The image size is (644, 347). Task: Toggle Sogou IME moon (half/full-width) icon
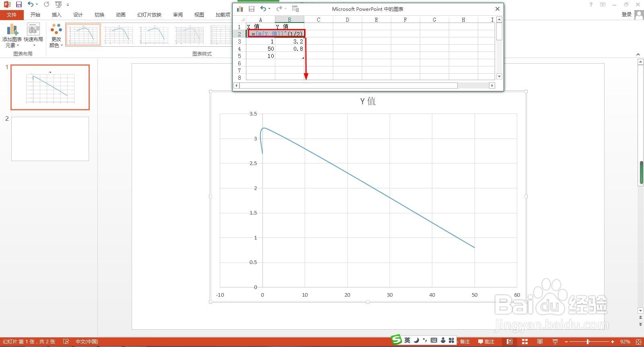point(416,341)
